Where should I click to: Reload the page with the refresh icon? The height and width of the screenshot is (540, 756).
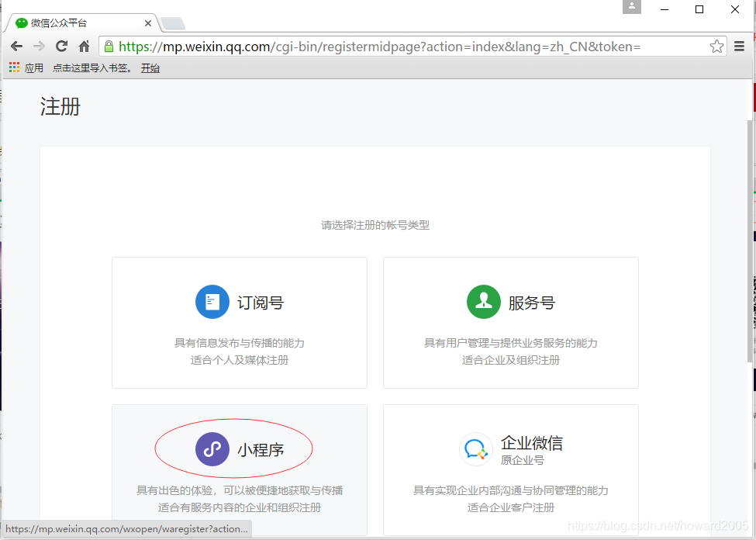[x=61, y=47]
